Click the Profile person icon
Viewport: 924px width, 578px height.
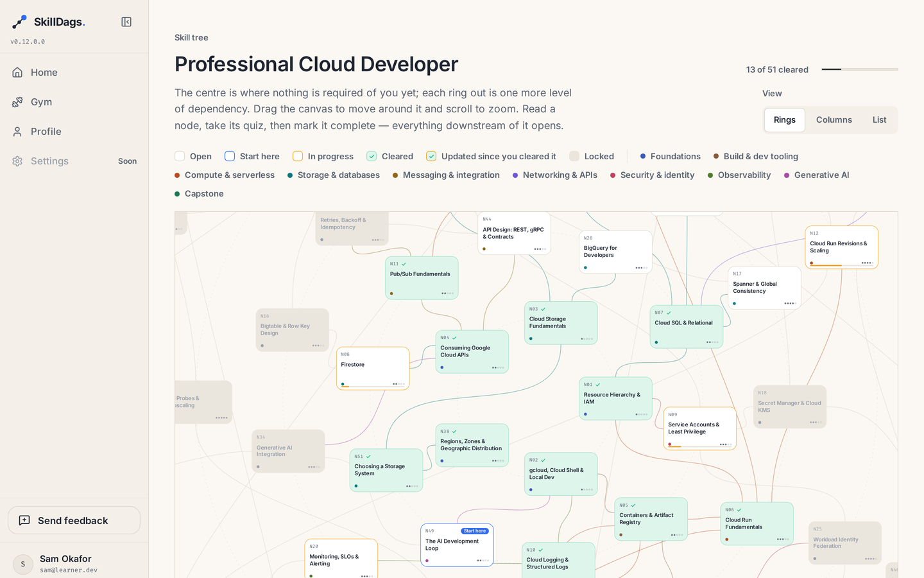coord(17,132)
